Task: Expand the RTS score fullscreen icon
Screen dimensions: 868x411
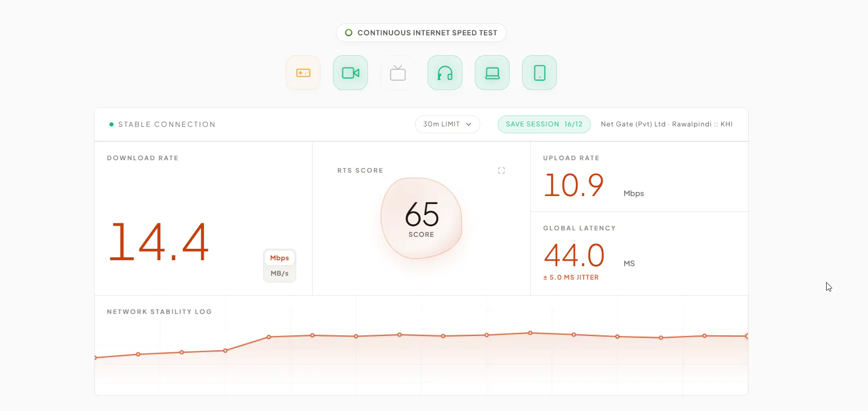Action: (x=501, y=171)
